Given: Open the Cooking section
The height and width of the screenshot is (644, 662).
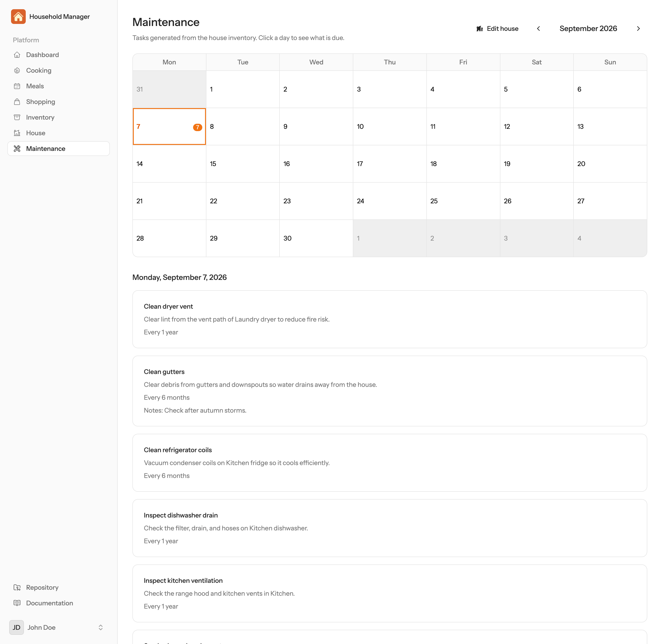Looking at the screenshot, I should click(58, 70).
